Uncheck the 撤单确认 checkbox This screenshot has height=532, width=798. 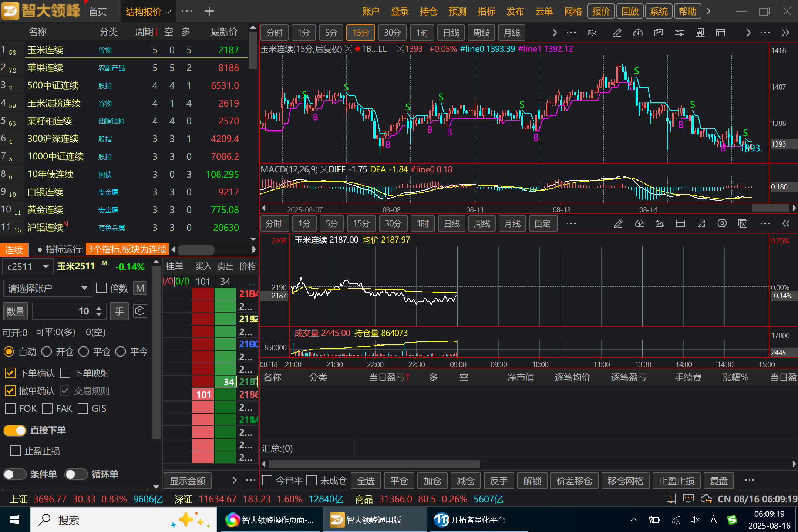pos(10,391)
